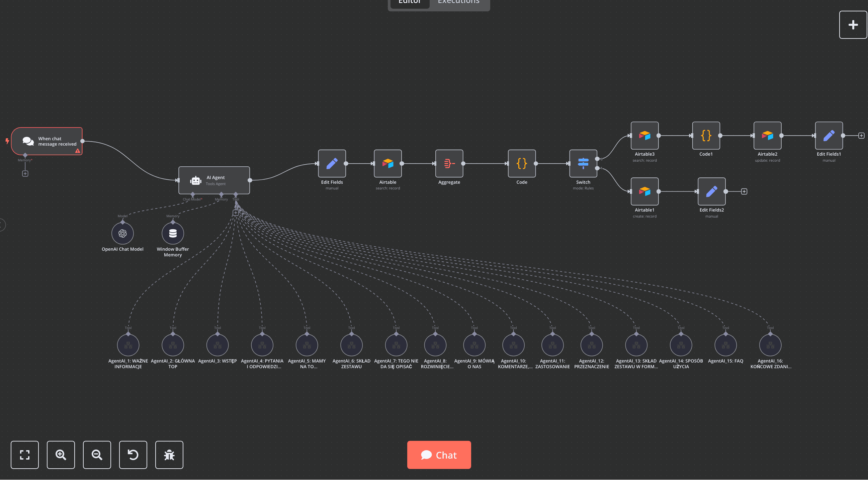Screen dimensions: 868x480
Task: Zoom in on the canvas
Action: coord(61,455)
